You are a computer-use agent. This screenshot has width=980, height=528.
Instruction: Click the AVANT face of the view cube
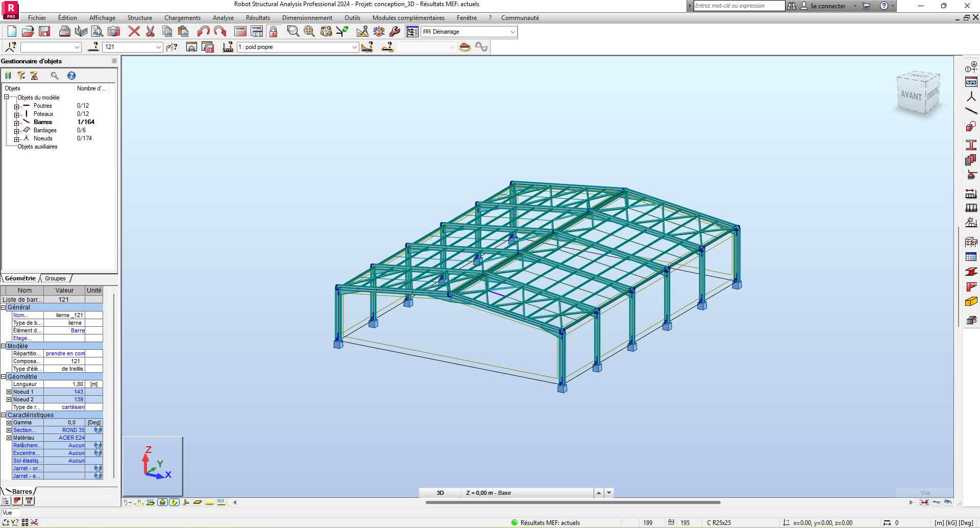[911, 95]
